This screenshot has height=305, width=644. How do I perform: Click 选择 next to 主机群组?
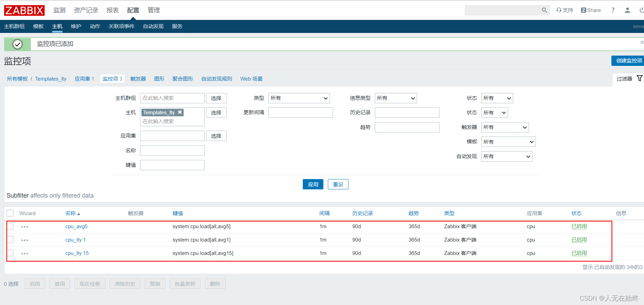click(x=216, y=98)
